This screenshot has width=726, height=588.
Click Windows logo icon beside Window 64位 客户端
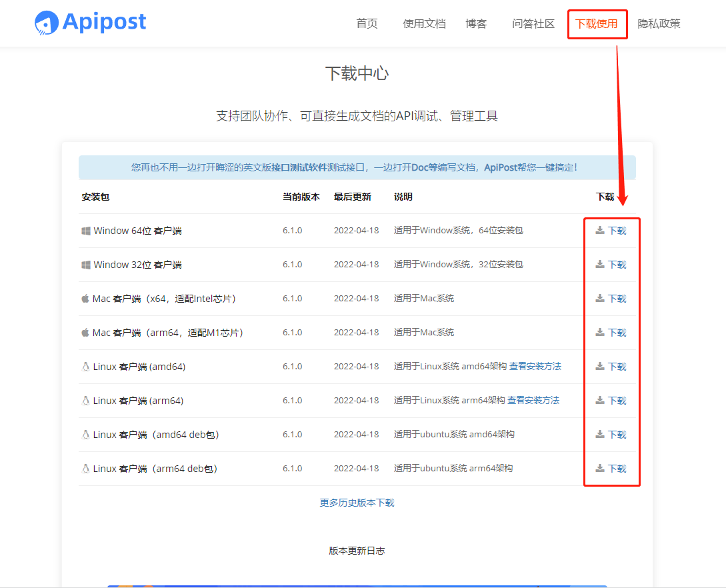(85, 231)
